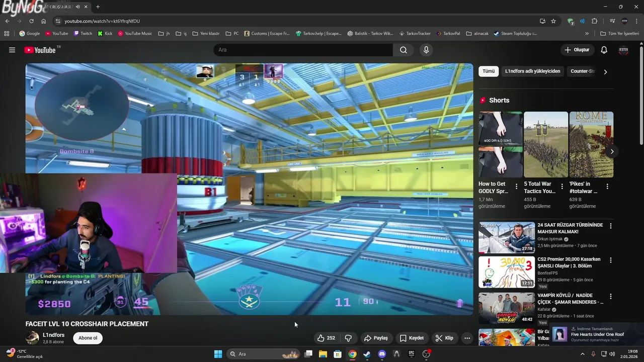Open options for 'CS2 Premier 30,000' video
The width and height of the screenshot is (644, 362).
pos(610,260)
